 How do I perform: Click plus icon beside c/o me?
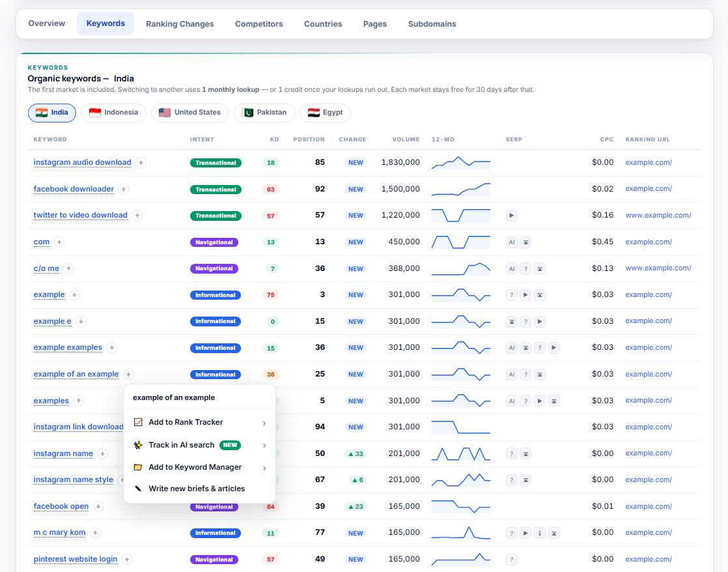[69, 268]
